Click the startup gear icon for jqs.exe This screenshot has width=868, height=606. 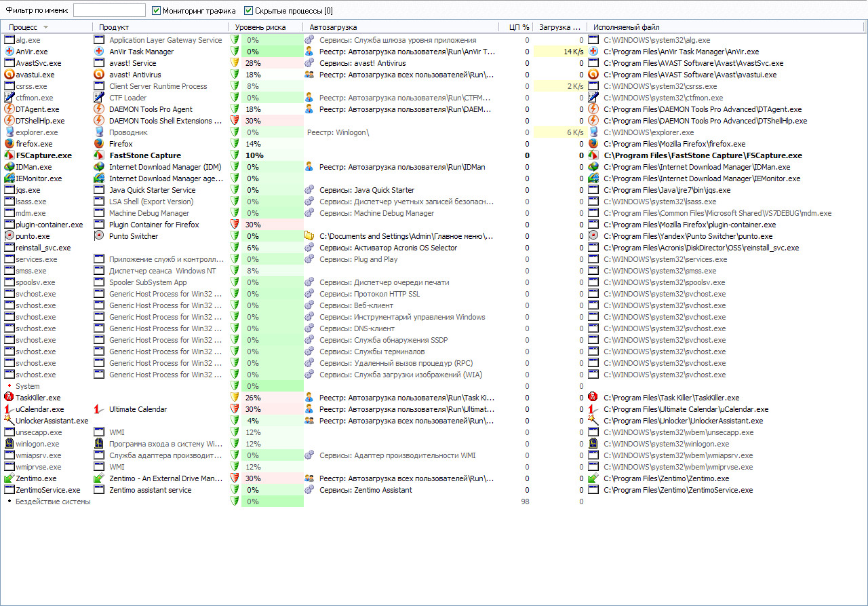click(x=310, y=190)
